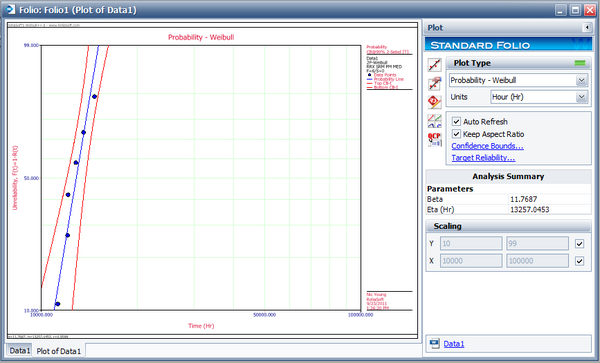Click the Redraw Plot icon

(x=434, y=65)
